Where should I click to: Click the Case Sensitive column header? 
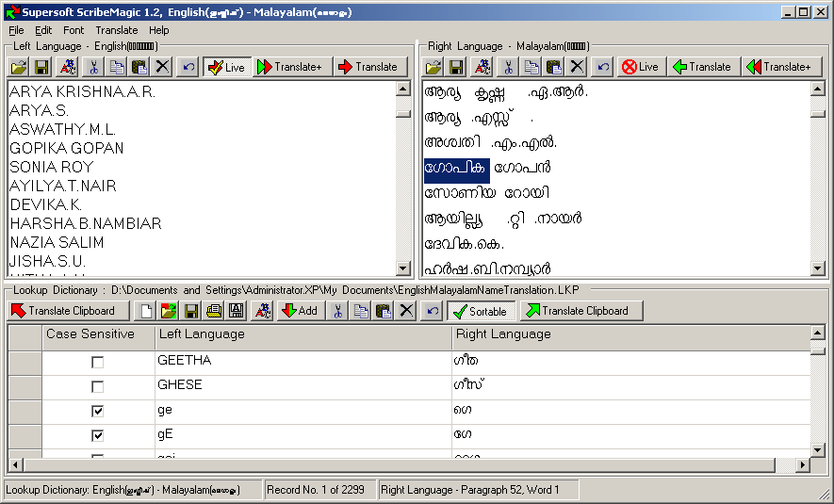click(98, 337)
